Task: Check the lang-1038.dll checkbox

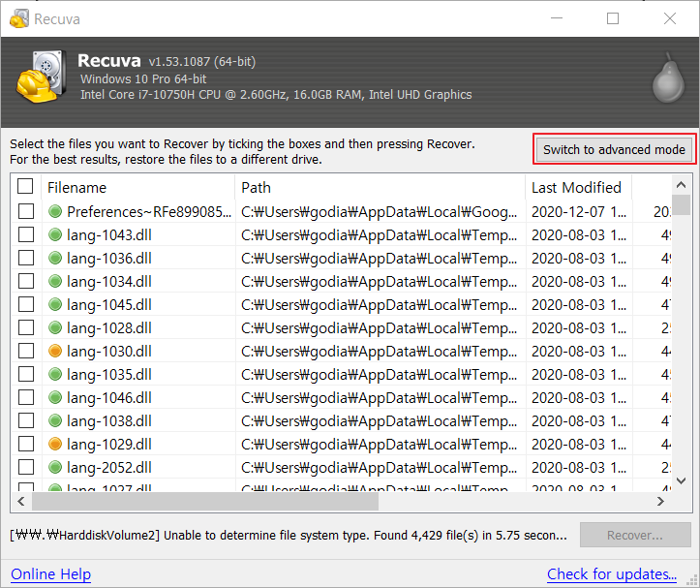Action: pyautogui.click(x=26, y=420)
